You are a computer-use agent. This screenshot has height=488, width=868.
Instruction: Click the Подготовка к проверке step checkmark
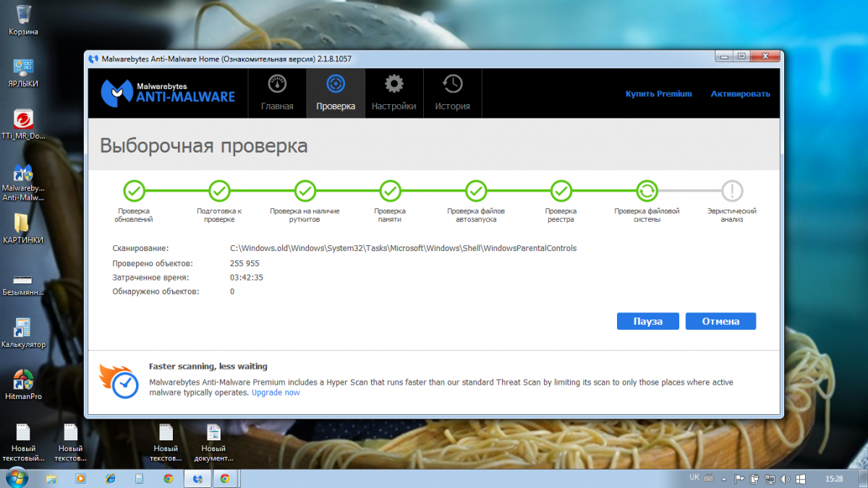point(219,191)
